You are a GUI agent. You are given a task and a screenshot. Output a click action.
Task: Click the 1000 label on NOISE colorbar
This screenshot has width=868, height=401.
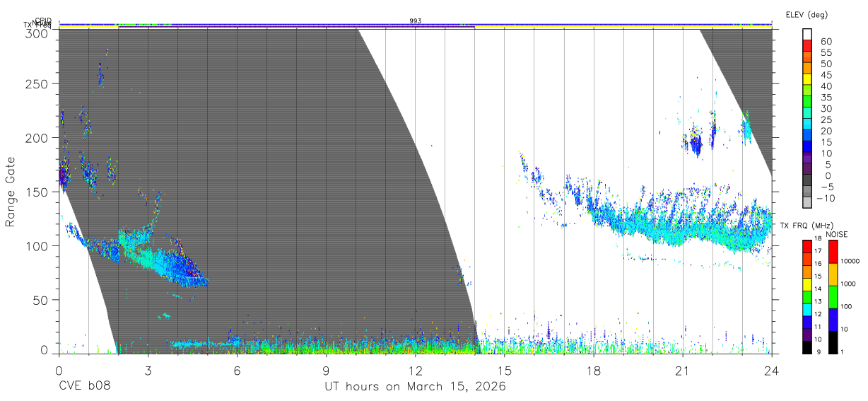click(x=849, y=284)
